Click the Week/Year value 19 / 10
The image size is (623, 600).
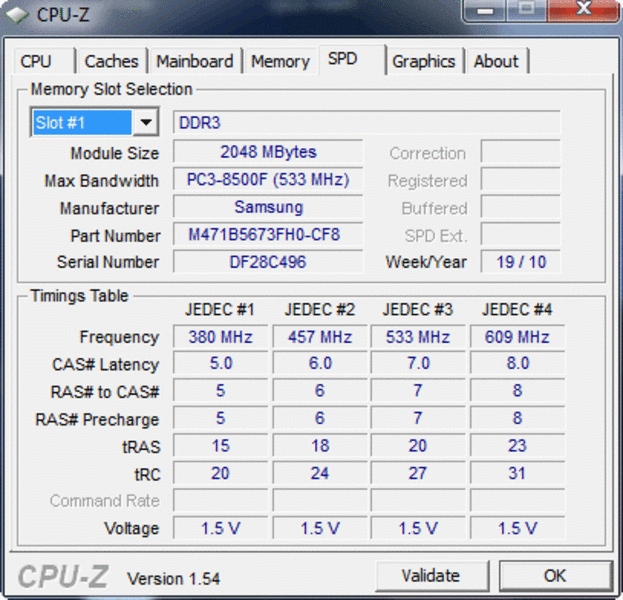click(x=521, y=262)
